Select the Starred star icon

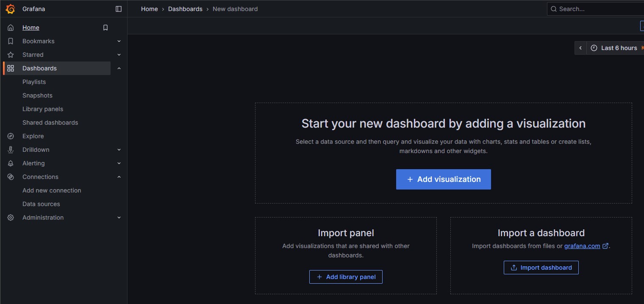coord(10,54)
